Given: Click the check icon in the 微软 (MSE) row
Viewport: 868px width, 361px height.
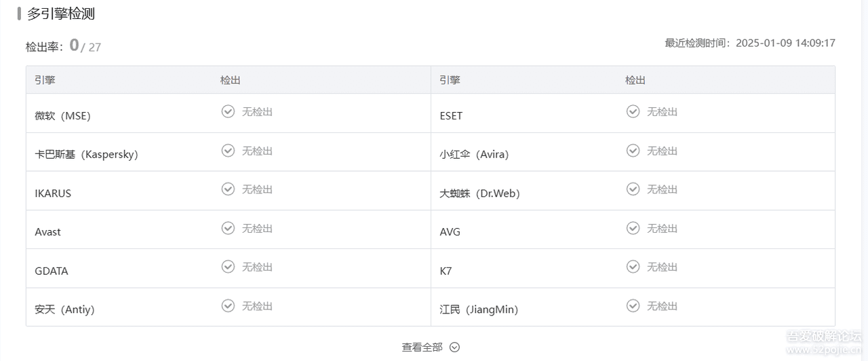Looking at the screenshot, I should [x=228, y=111].
